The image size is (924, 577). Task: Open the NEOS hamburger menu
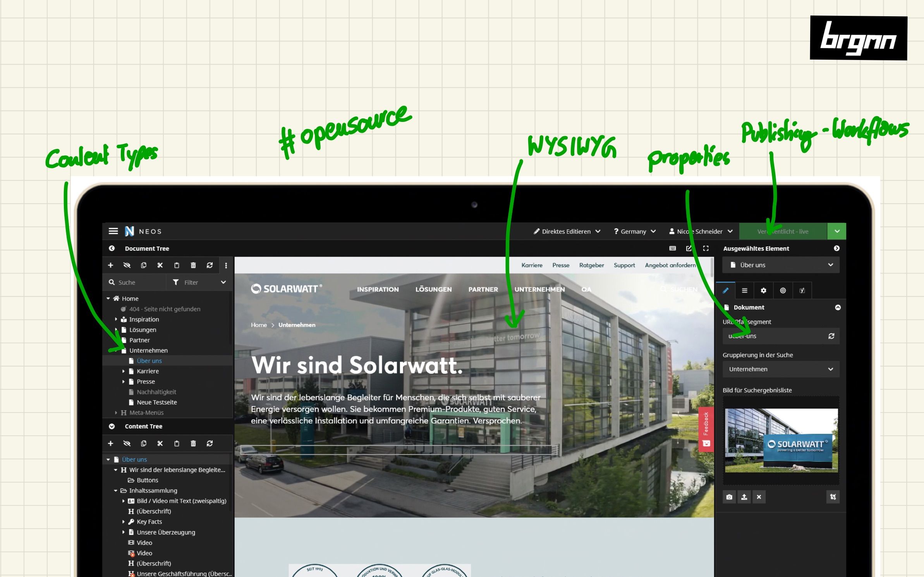[113, 231]
